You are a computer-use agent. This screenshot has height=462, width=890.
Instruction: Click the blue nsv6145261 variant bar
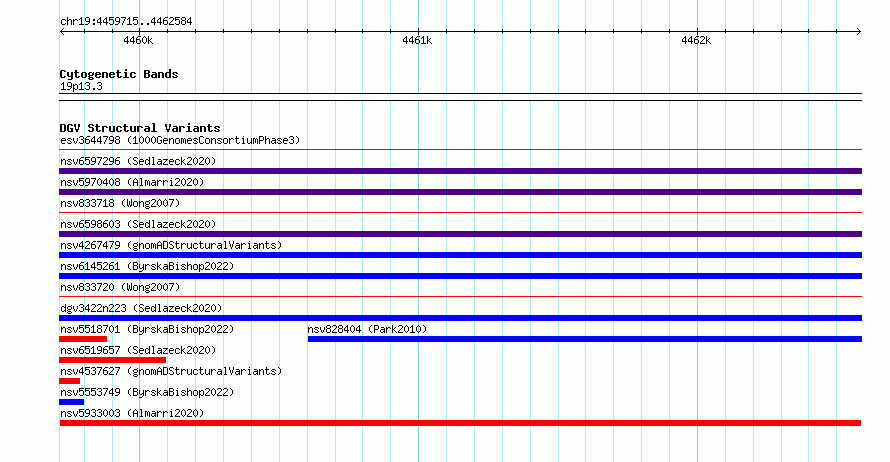pyautogui.click(x=460, y=276)
